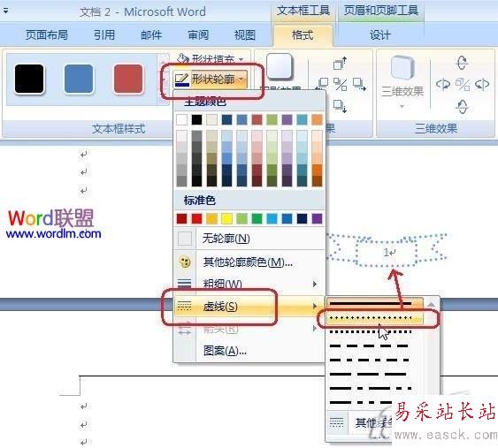Click the palette icon beside 其他轮廓颜色

pos(185,262)
